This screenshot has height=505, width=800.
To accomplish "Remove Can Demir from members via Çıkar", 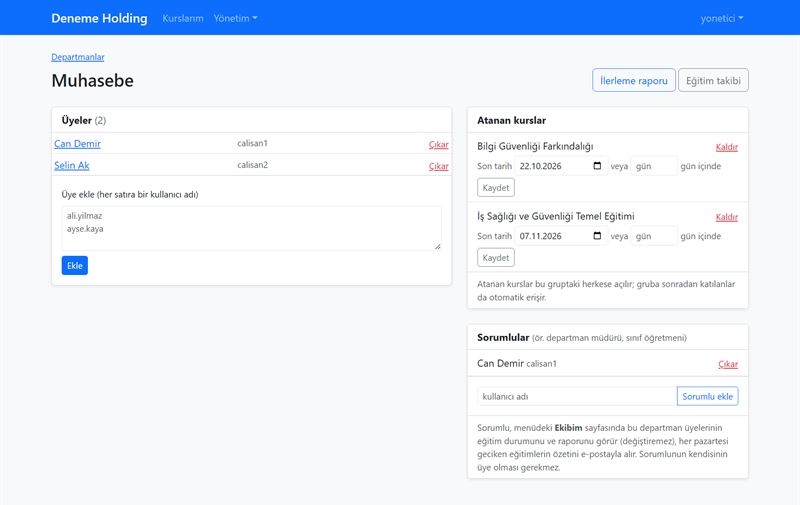I will click(438, 144).
